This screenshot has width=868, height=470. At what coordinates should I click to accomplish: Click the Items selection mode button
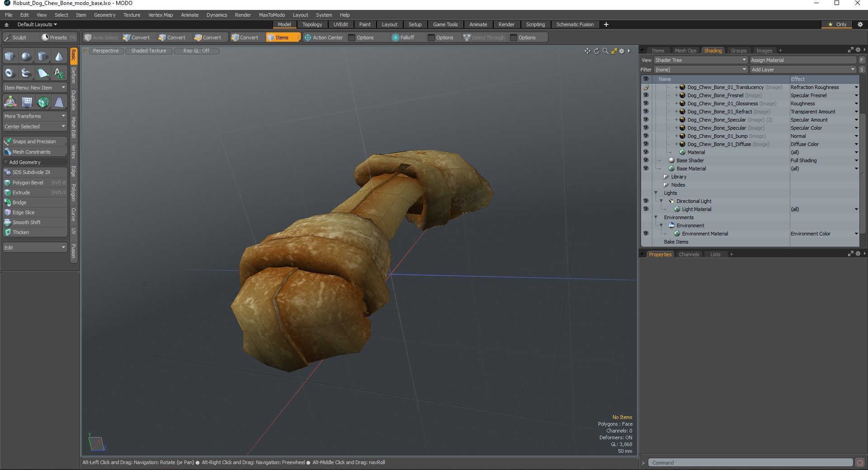pos(283,38)
